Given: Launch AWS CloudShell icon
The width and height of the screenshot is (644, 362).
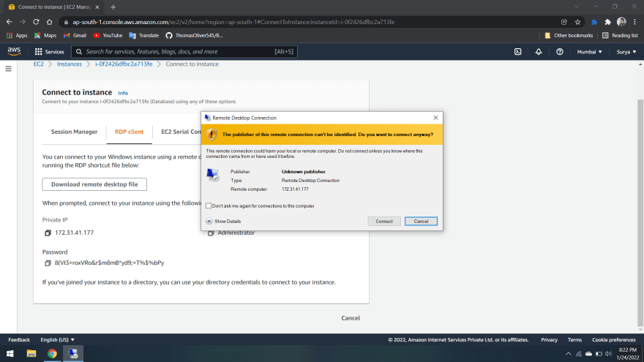Looking at the screenshot, I should point(518,52).
